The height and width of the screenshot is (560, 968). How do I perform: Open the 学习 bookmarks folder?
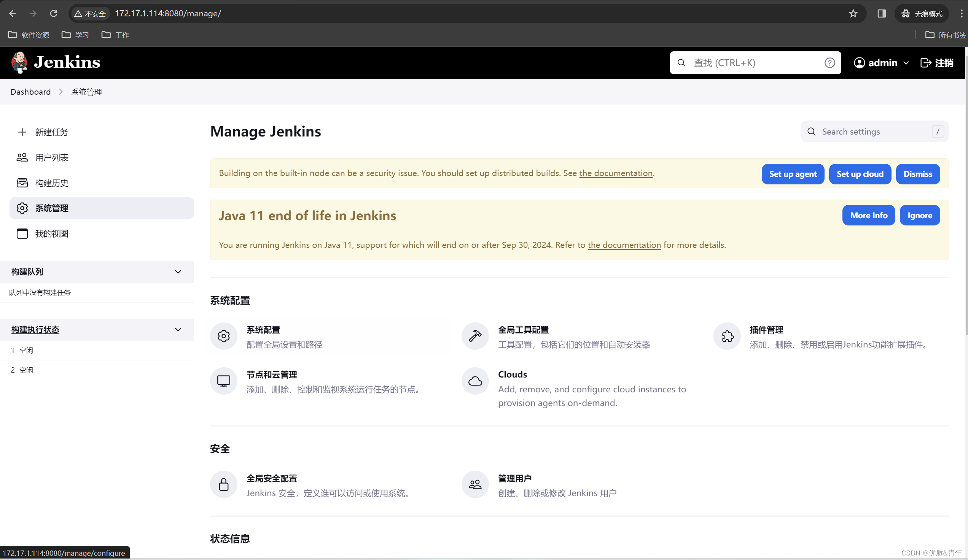[75, 35]
